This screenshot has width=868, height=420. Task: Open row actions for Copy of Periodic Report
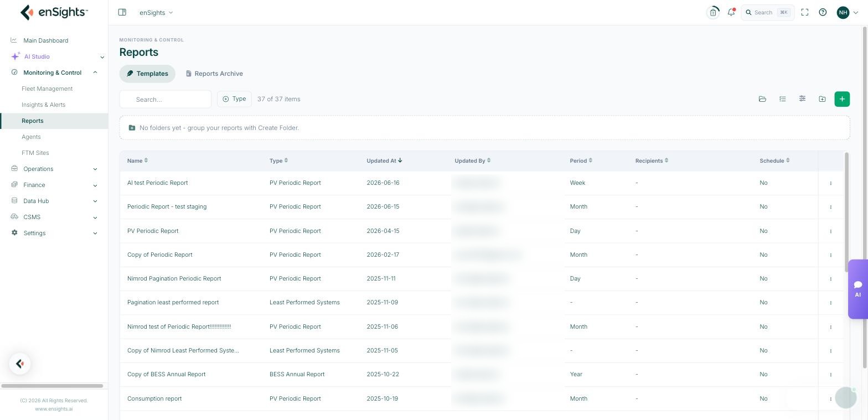830,255
